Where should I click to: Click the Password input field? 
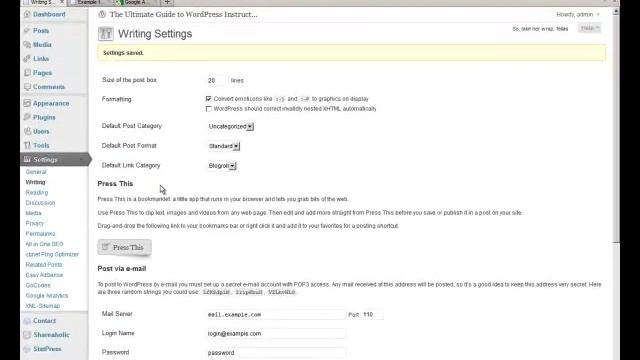[x=276, y=352]
